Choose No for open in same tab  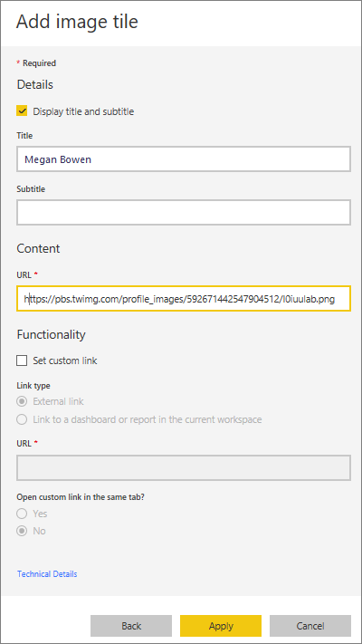pos(22,531)
